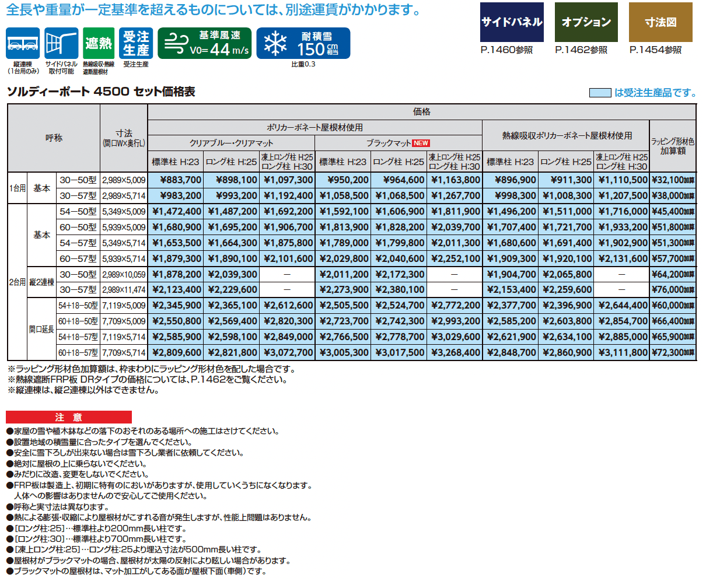This screenshot has height=588, width=706.
Task: Switch to the クリアブルー・クリアマット column
Action: pos(230,141)
